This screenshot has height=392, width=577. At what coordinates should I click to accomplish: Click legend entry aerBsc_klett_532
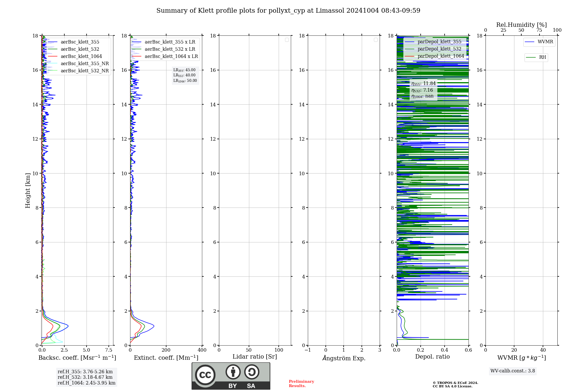(x=80, y=49)
